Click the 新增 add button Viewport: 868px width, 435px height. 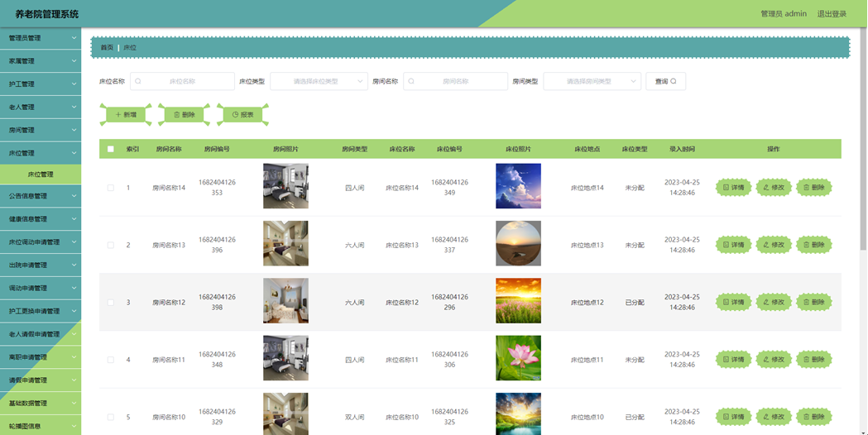pos(126,115)
